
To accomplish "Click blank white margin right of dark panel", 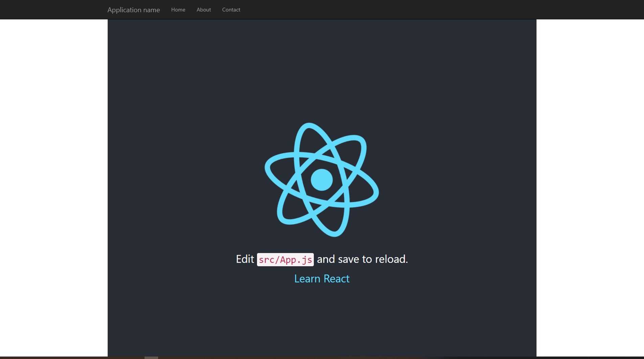I will click(x=590, y=169).
